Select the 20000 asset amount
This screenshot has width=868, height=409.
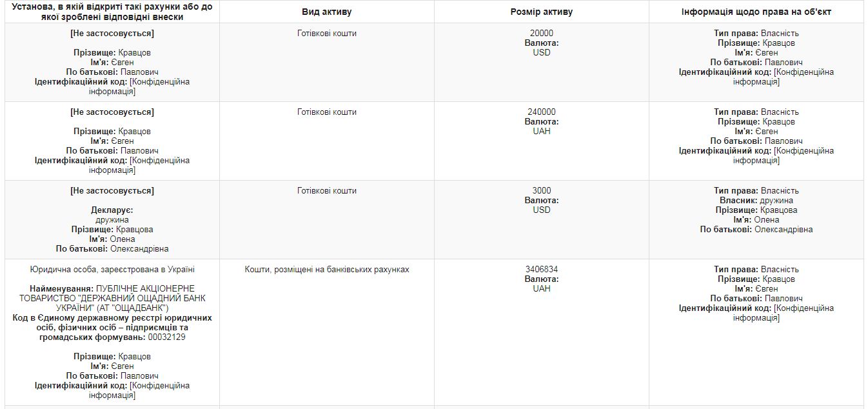coord(541,34)
